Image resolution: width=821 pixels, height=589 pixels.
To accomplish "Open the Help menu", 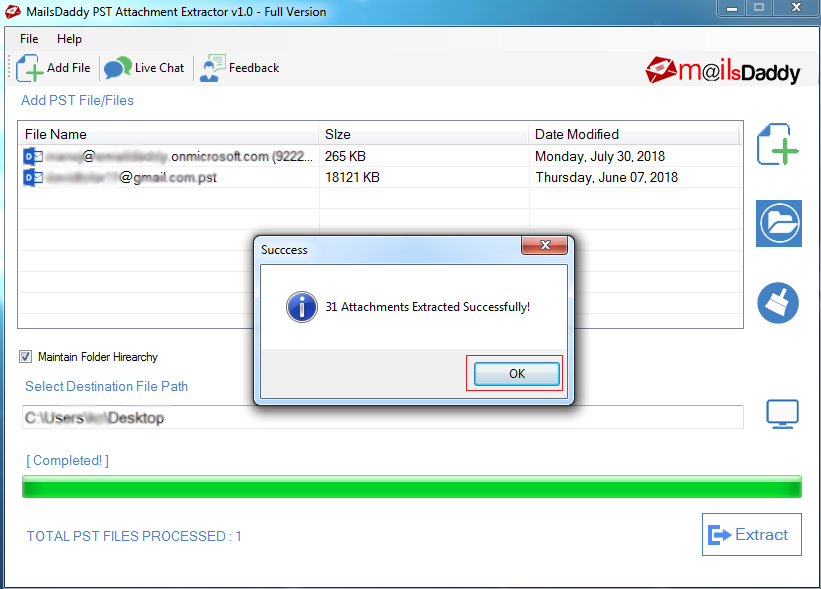I will 69,39.
